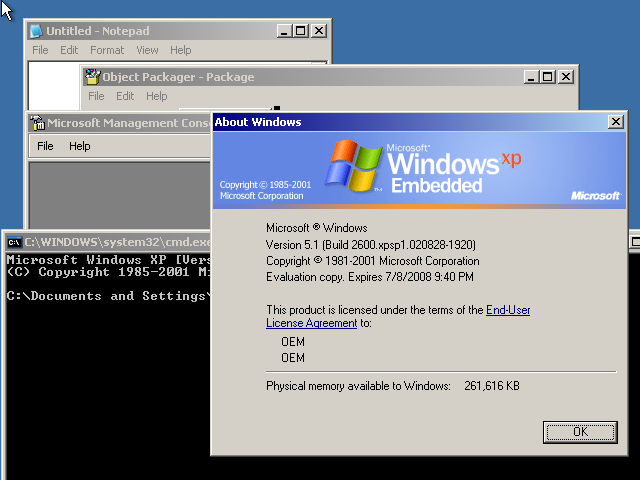
Task: Open the Edit menu in Object Packager
Action: click(125, 96)
